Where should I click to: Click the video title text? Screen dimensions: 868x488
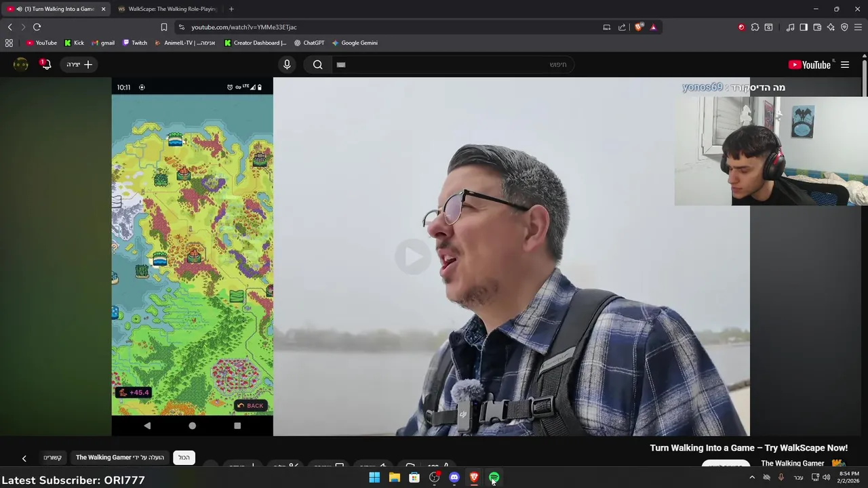click(749, 448)
